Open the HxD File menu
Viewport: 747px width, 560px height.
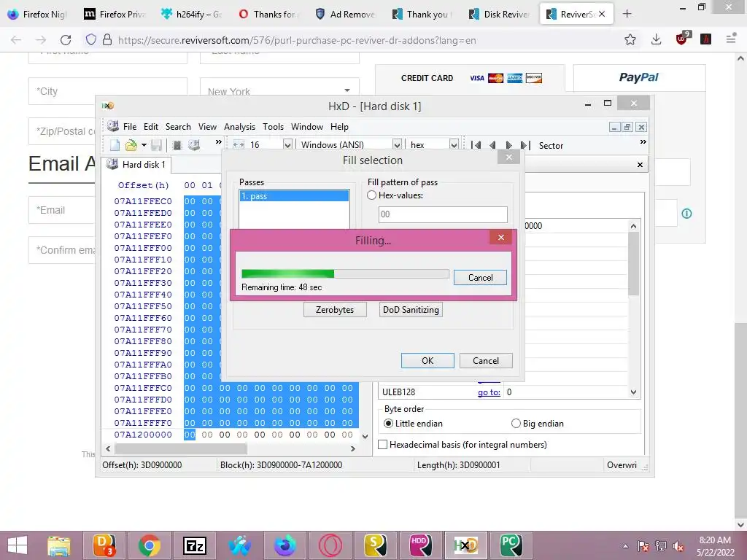click(130, 127)
